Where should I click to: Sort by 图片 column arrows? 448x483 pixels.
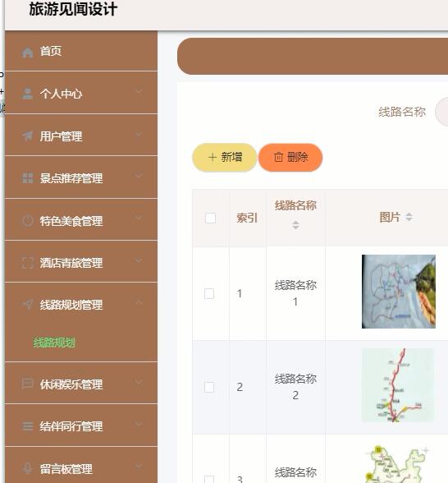click(409, 217)
